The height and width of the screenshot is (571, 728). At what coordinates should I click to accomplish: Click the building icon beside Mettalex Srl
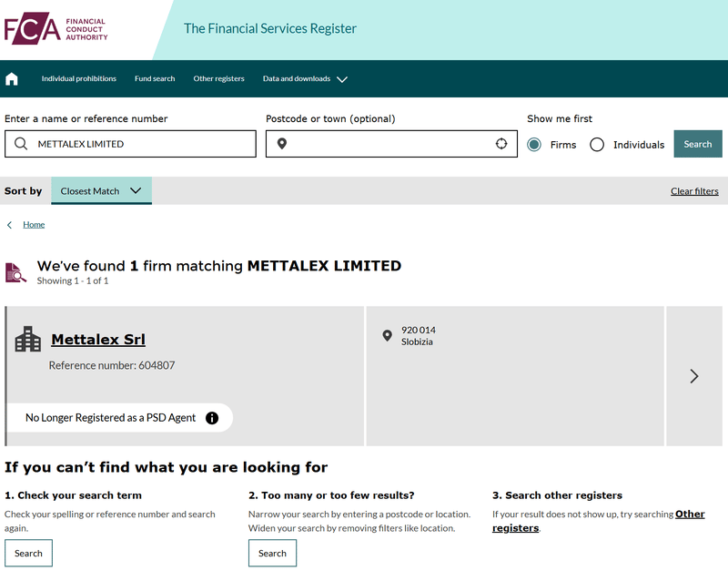point(28,339)
